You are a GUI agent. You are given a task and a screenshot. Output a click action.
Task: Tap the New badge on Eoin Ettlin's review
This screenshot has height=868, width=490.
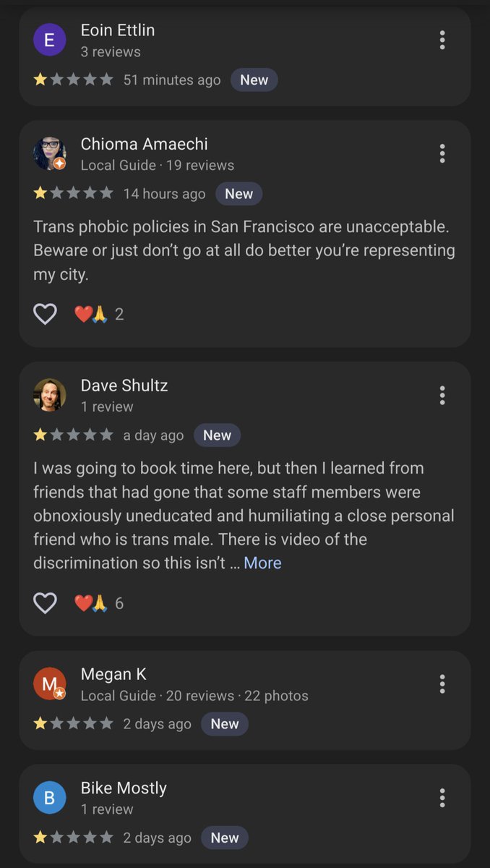tap(254, 80)
